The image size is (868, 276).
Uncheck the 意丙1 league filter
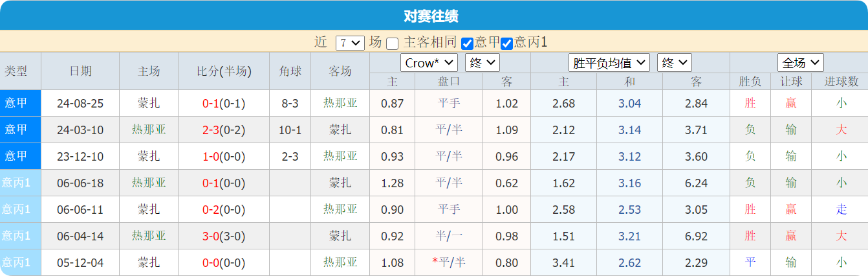coord(506,43)
